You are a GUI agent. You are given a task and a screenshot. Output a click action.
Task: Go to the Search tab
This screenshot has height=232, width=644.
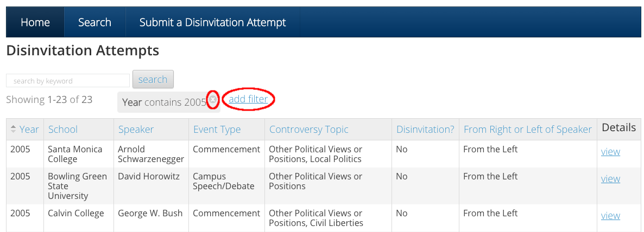[x=95, y=22]
